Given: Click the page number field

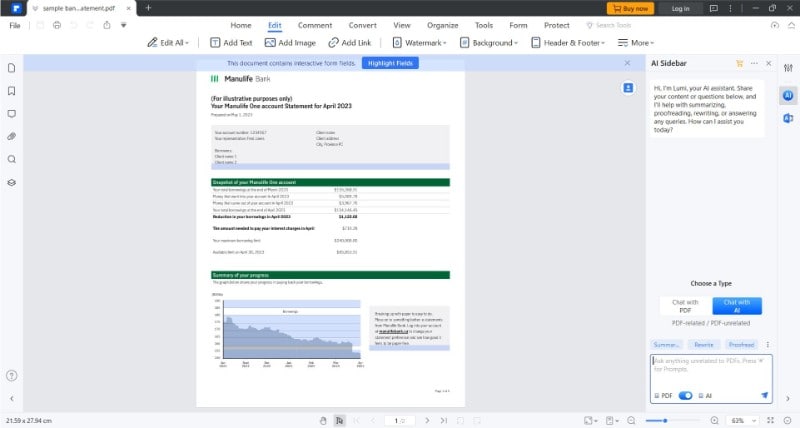Looking at the screenshot, I should pos(398,420).
